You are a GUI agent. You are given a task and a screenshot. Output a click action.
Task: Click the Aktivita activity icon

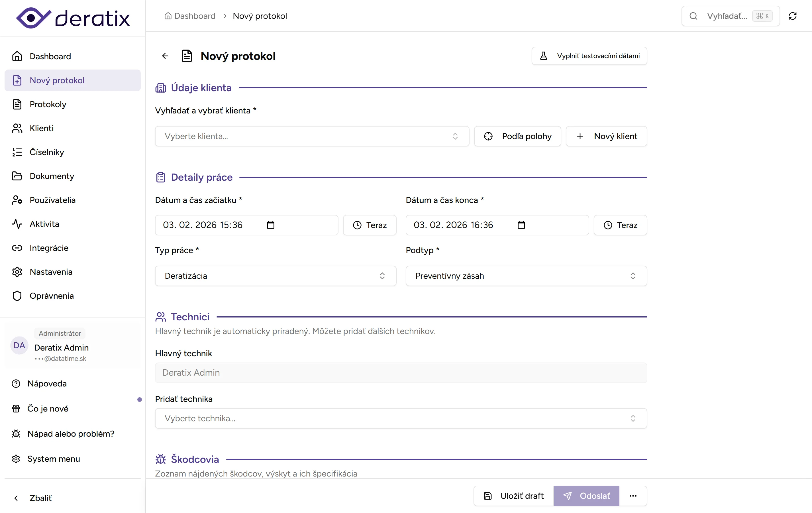click(x=17, y=224)
